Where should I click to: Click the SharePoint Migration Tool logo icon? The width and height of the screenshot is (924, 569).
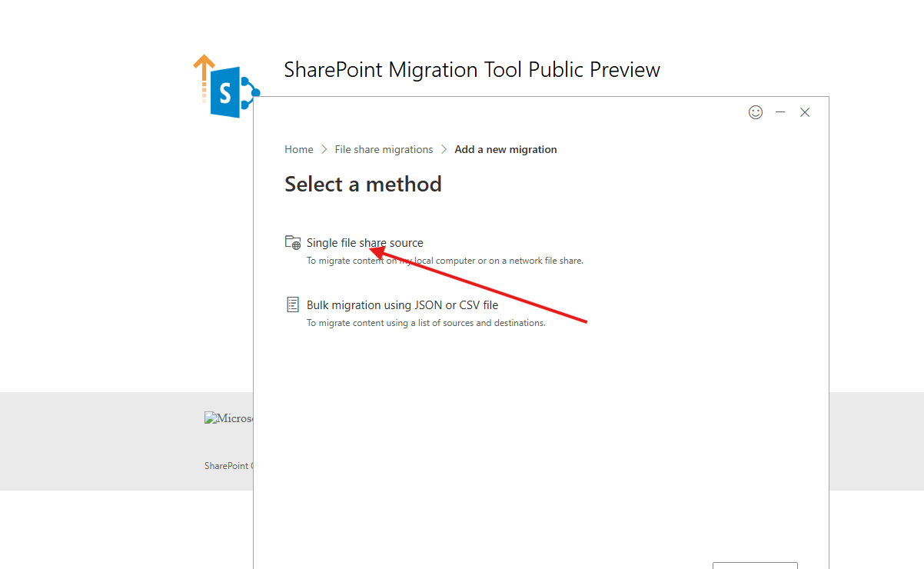225,87
